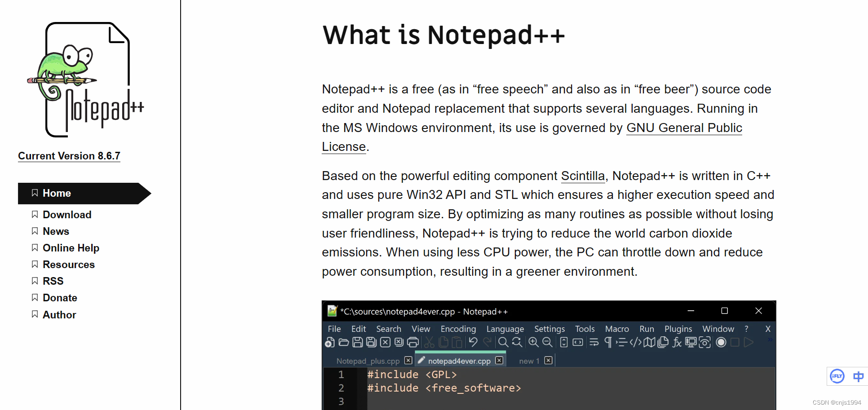Open the Download sidebar link
The height and width of the screenshot is (410, 868).
tap(67, 215)
